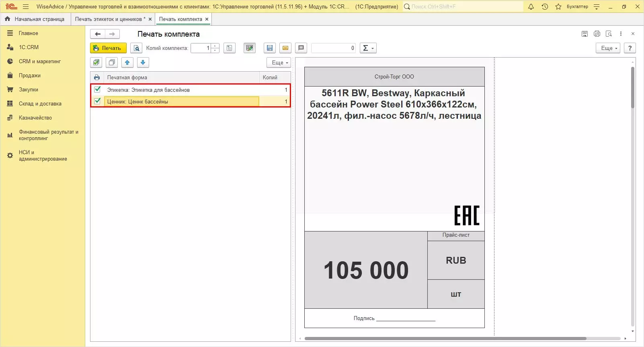This screenshot has height=347, width=644.
Task: Click top-right save diskette icon
Action: coord(585,34)
